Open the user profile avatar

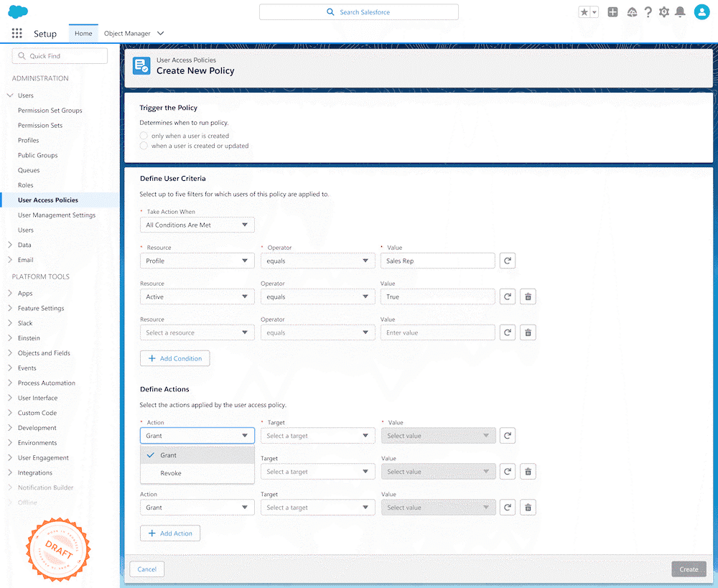click(701, 12)
